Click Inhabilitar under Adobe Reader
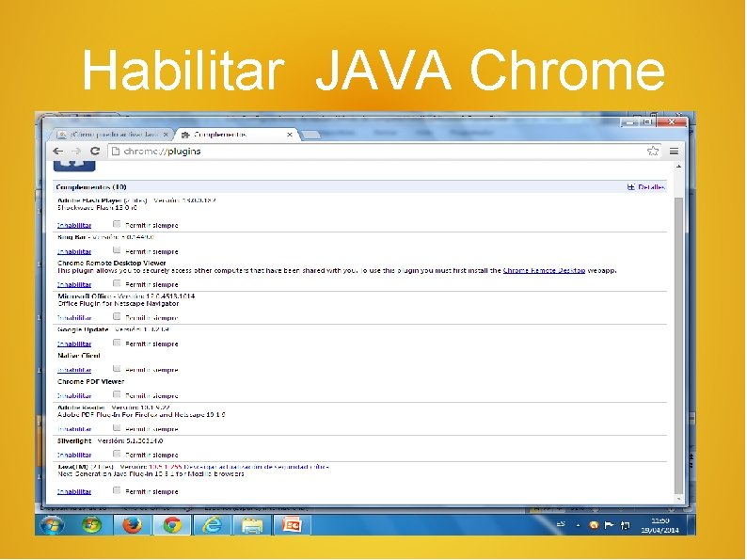 pos(74,429)
